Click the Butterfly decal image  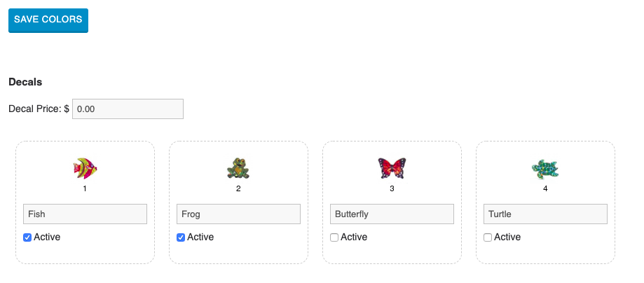tap(392, 168)
